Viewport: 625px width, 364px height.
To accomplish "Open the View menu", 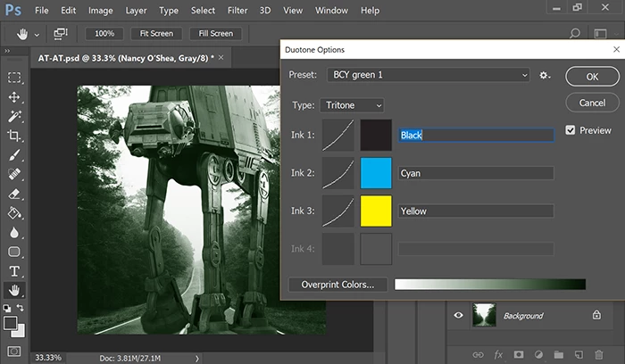I will [x=293, y=11].
